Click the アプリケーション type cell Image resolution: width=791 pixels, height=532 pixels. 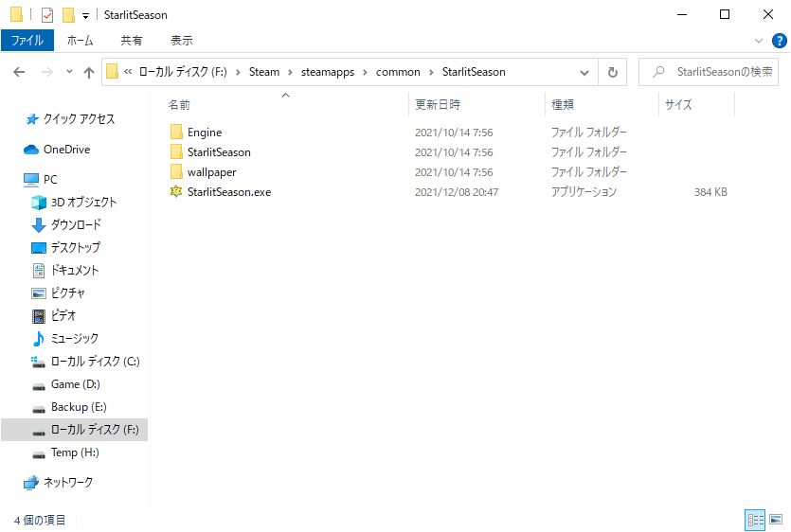pyautogui.click(x=584, y=192)
